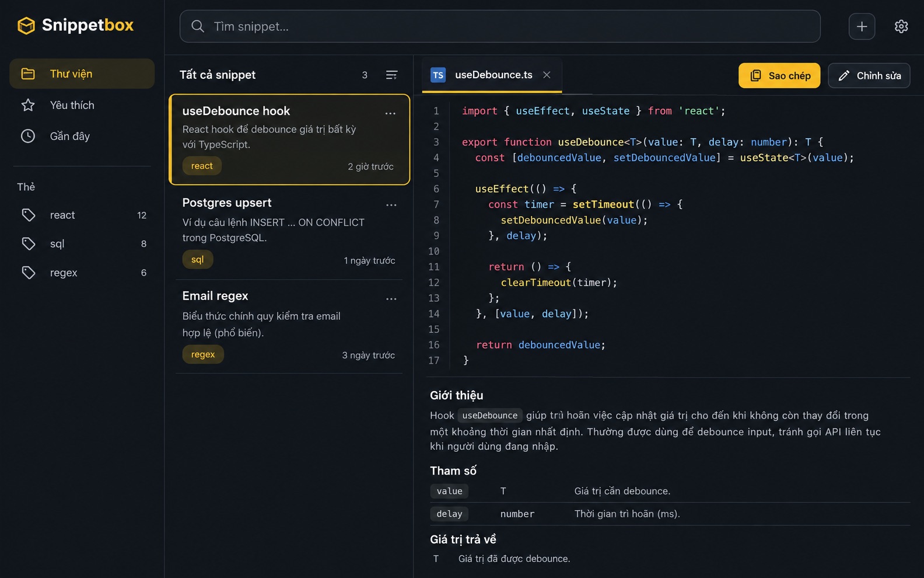This screenshot has height=578, width=924.
Task: Open settings via the gear icon
Action: 901,26
